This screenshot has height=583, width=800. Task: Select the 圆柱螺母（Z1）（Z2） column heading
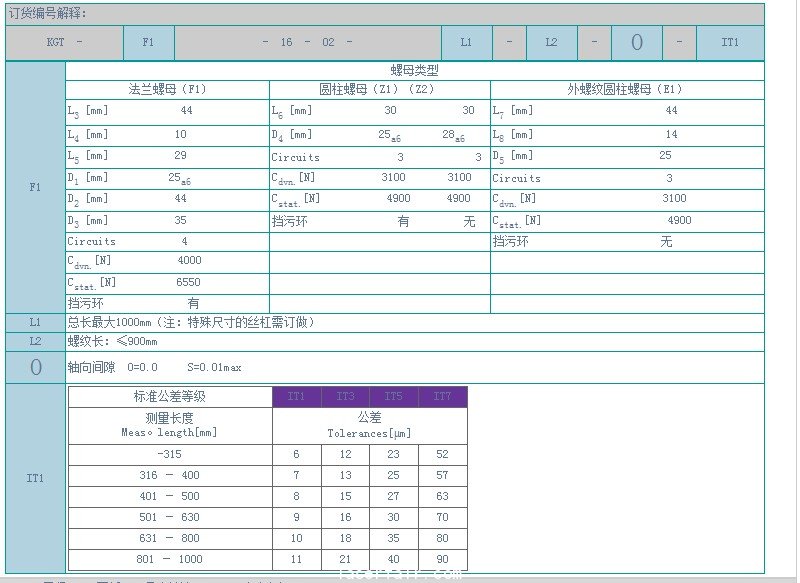(379, 89)
